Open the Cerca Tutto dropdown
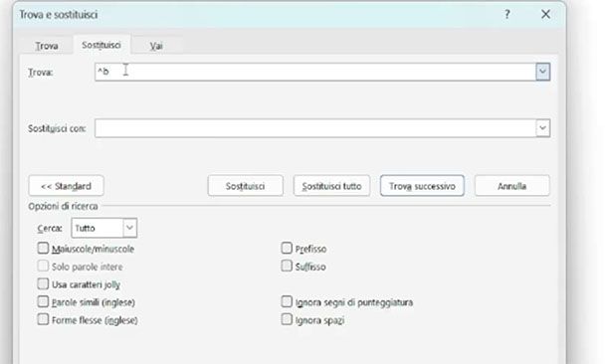607x364 pixels. pos(104,228)
